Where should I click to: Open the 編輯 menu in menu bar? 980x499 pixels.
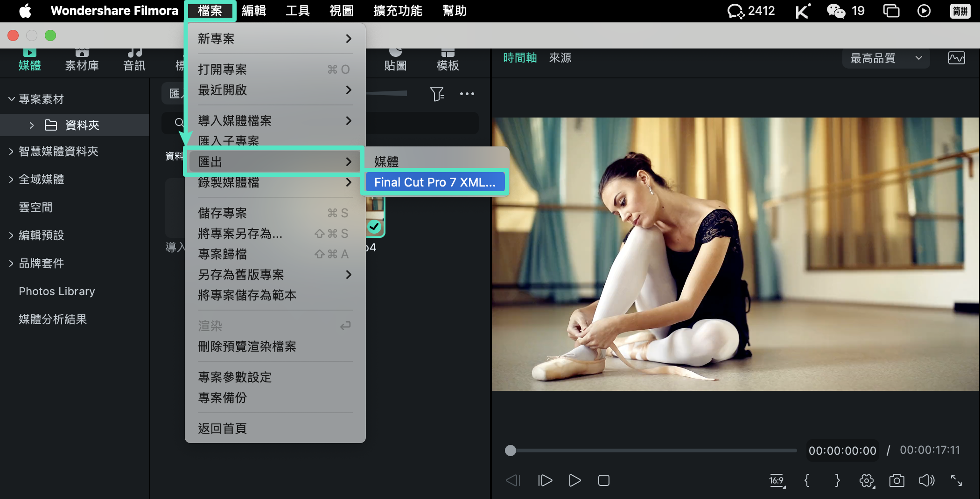click(254, 11)
